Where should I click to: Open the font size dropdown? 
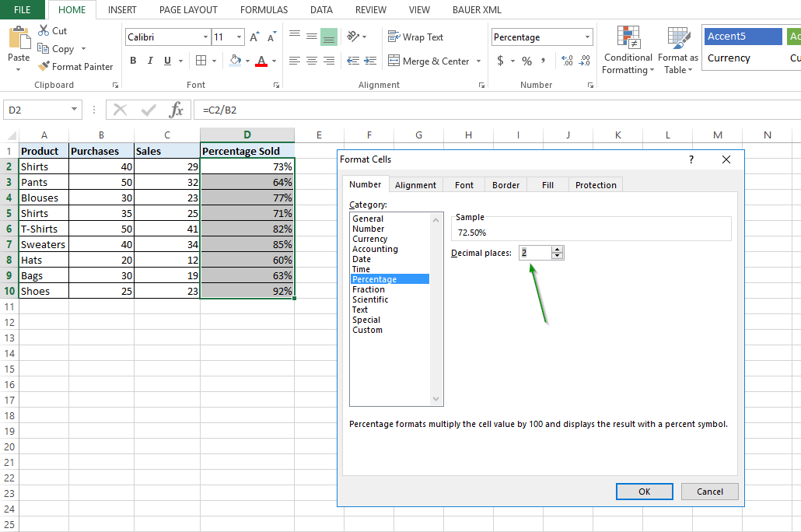[x=239, y=37]
